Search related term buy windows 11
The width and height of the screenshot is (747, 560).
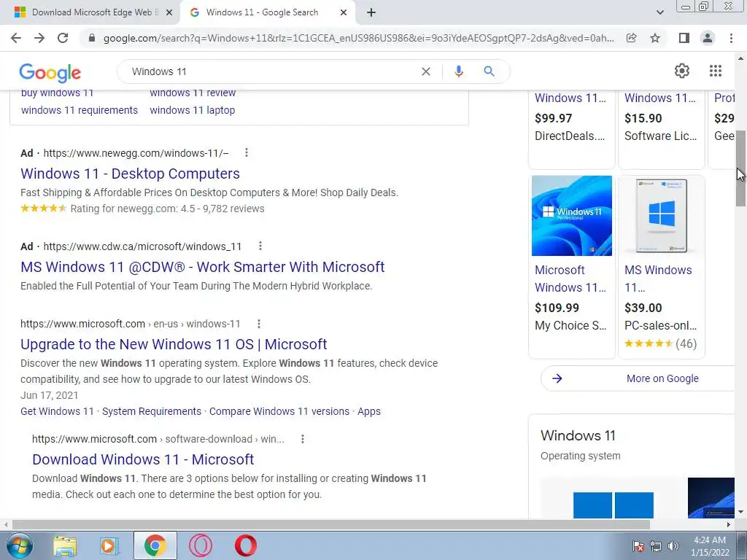coord(57,94)
